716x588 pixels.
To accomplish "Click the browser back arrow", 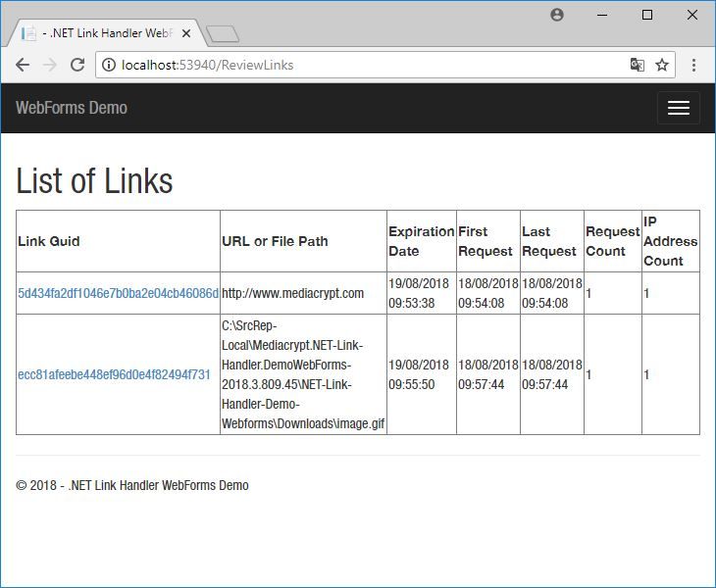I will click(23, 66).
